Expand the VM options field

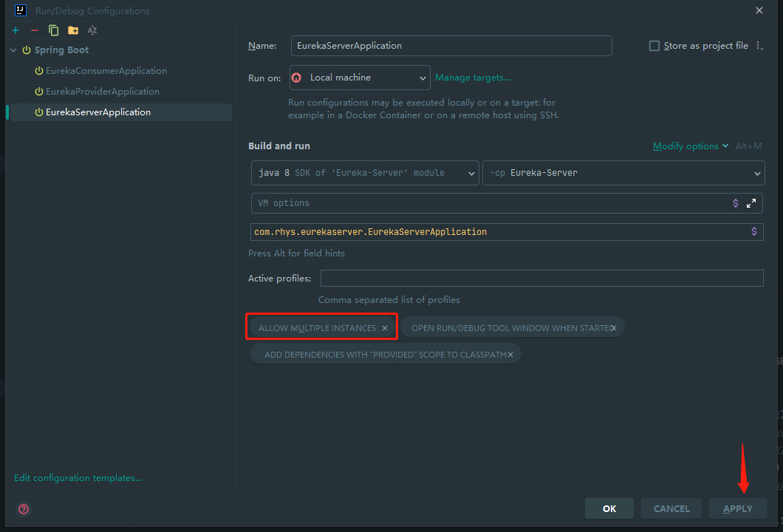click(x=751, y=203)
